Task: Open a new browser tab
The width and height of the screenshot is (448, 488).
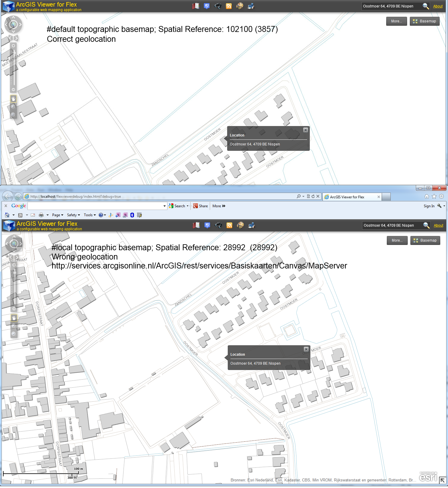Action: [x=386, y=197]
